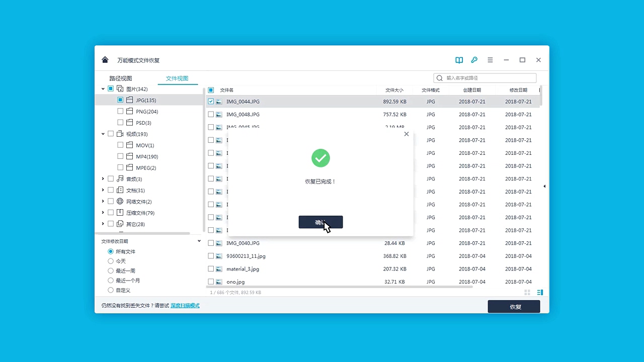The image size is (644, 362).
Task: Uncheck the IMG_0044.JPG file checkbox
Action: [211, 102]
